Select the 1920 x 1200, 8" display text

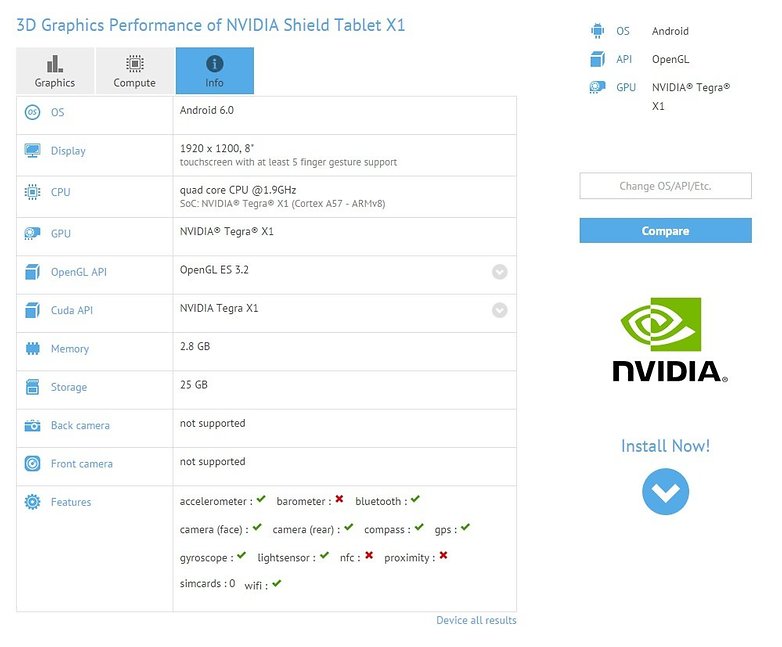[217, 148]
